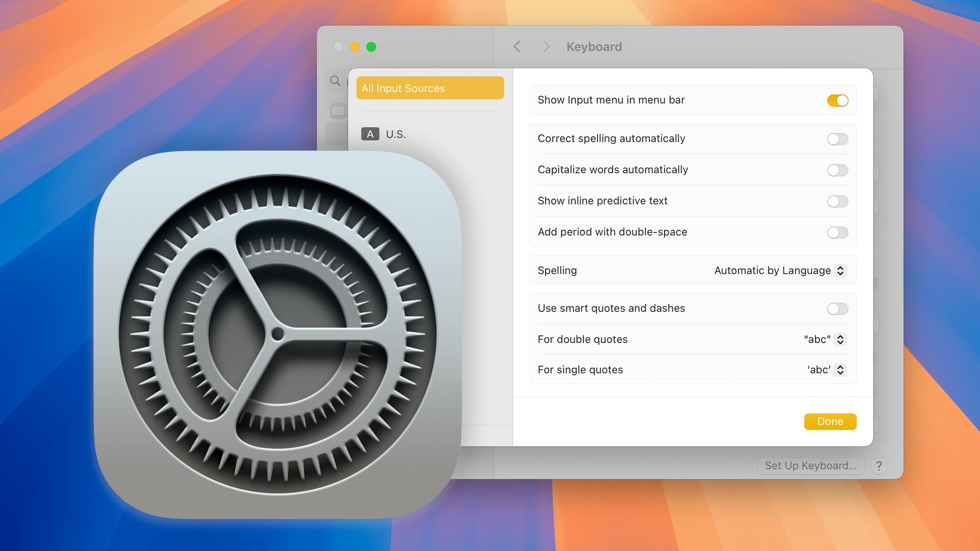Click the Spelling label

557,270
